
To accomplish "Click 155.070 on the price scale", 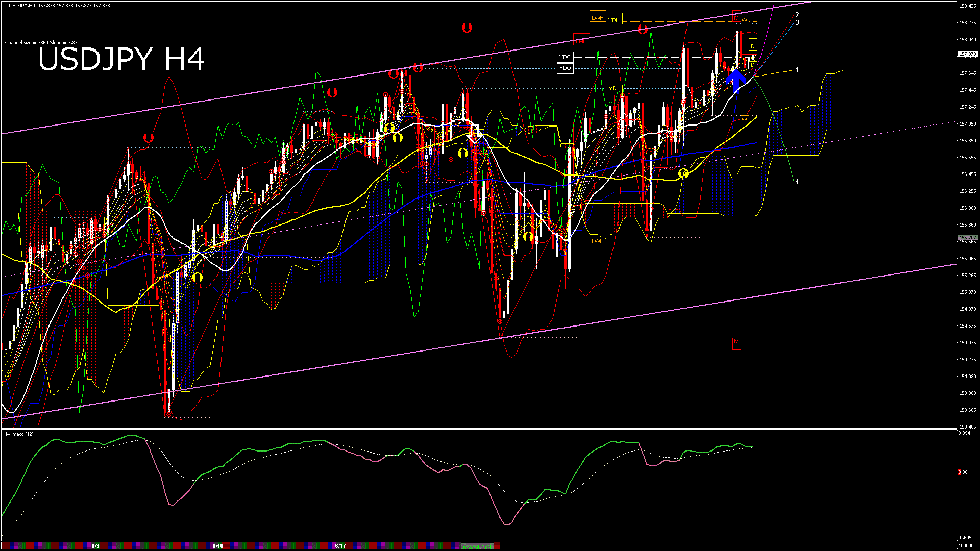I will click(x=968, y=292).
